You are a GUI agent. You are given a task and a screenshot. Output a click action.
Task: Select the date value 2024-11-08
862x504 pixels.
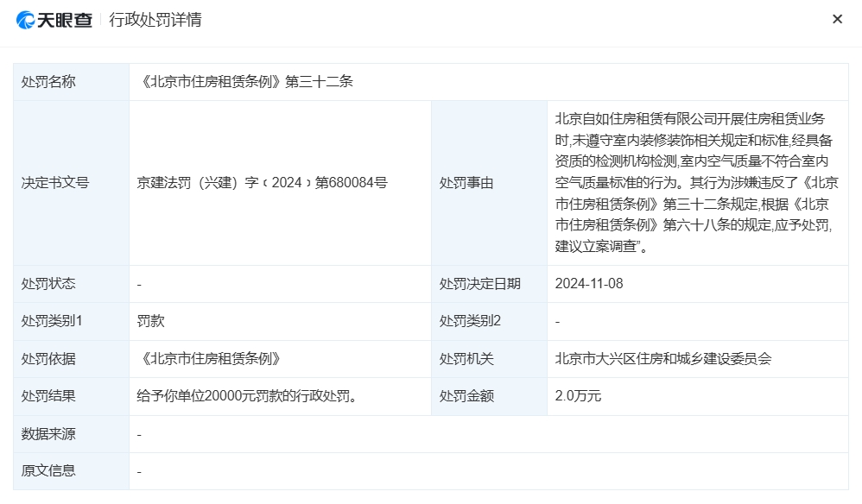[589, 284]
